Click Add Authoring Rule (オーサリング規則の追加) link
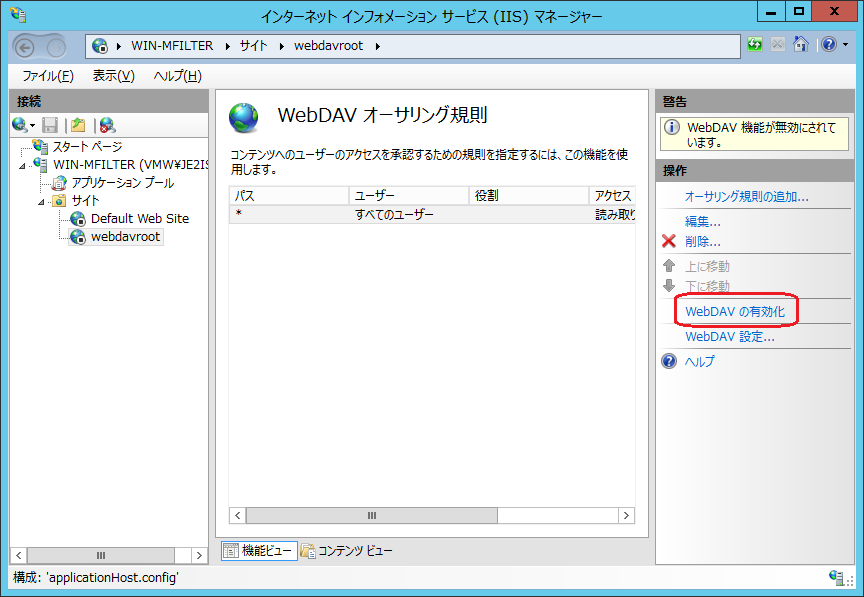This screenshot has height=597, width=864. click(x=746, y=197)
